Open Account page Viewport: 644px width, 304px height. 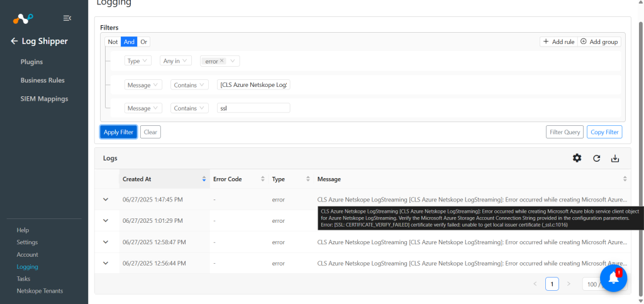(x=28, y=255)
